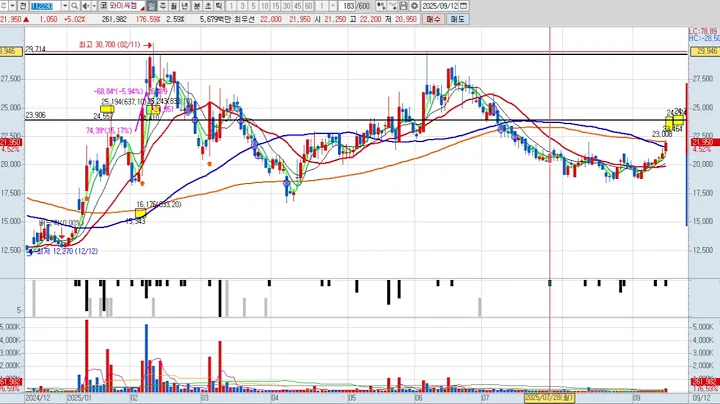
Task: Click the speaker sound icon
Action: point(86,6)
